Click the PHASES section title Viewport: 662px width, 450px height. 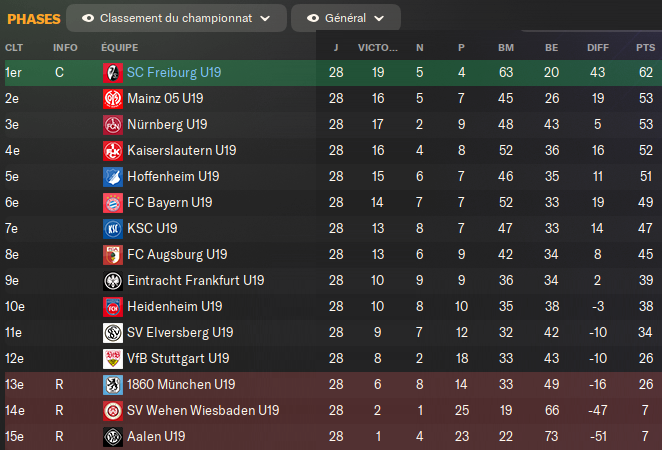[x=33, y=18]
